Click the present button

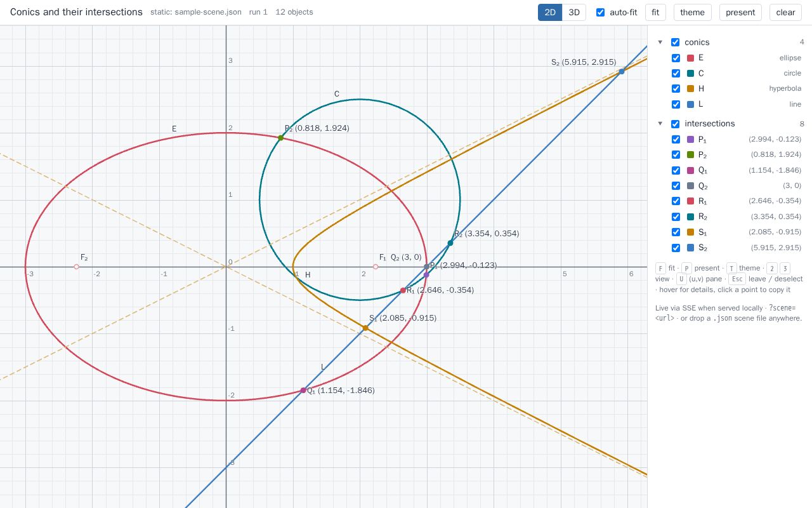pyautogui.click(x=740, y=12)
